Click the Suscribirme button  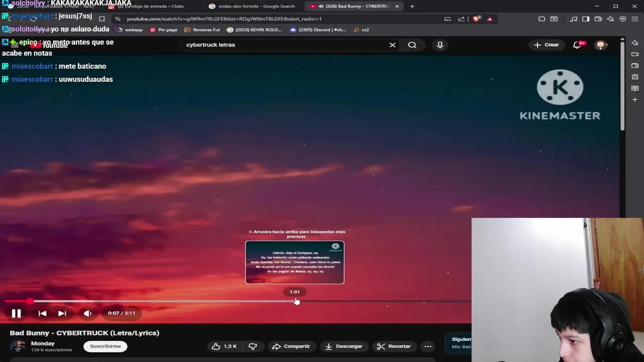(x=105, y=346)
